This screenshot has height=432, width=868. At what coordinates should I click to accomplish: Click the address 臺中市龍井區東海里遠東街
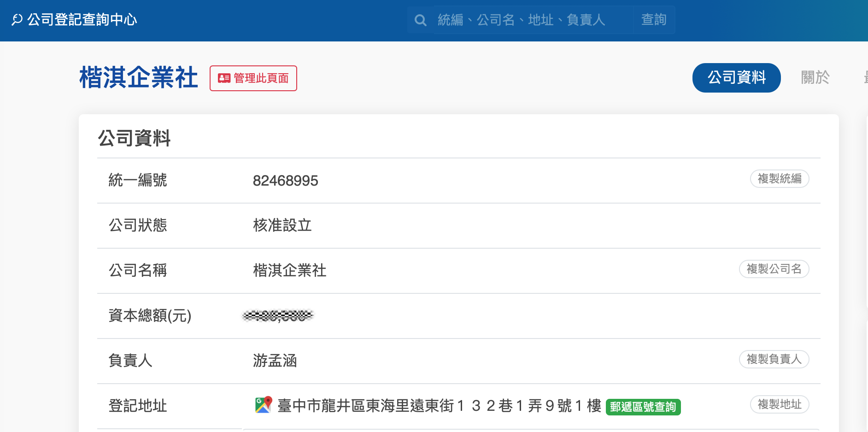point(440,406)
